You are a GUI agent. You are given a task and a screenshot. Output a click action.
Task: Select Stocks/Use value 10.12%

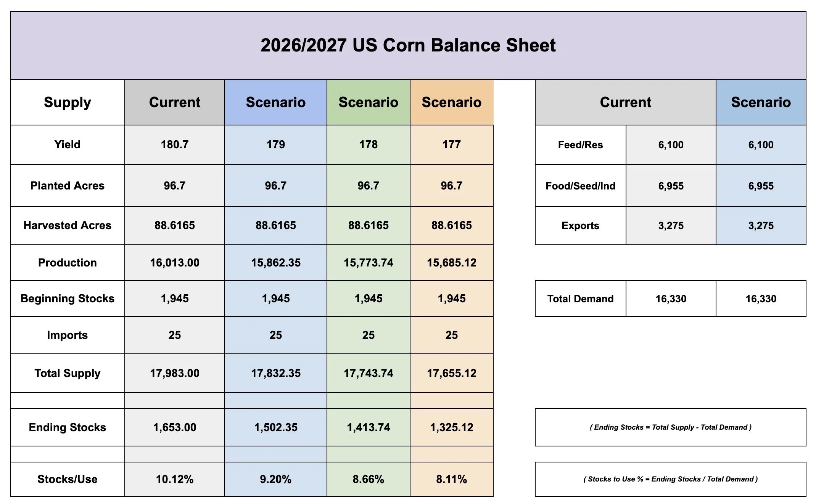click(x=175, y=479)
